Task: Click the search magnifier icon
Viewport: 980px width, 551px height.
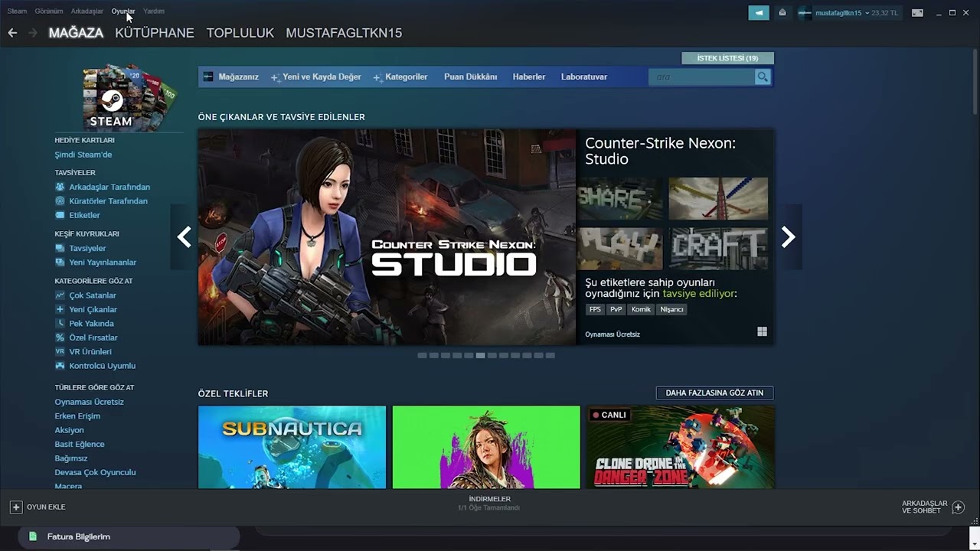Action: (763, 77)
